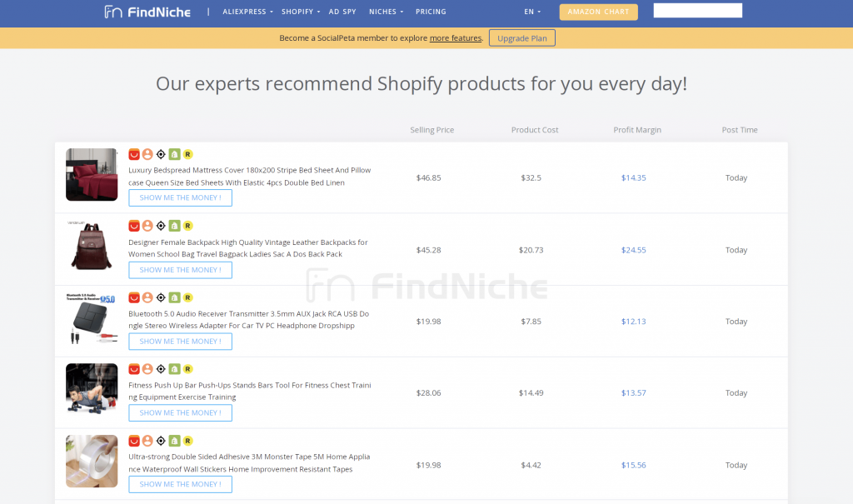
Task: Open the push-up bar product thumbnail
Action: [x=92, y=389]
